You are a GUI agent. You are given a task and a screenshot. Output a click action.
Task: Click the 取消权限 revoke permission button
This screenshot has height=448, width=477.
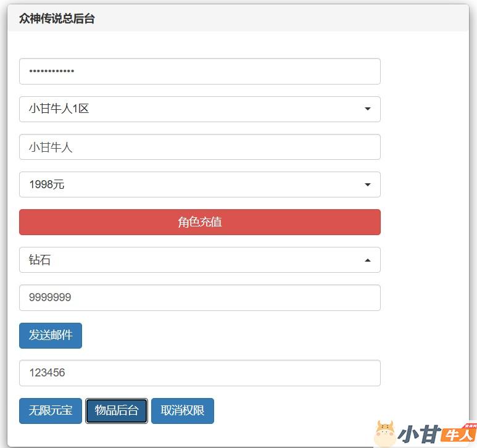click(183, 410)
